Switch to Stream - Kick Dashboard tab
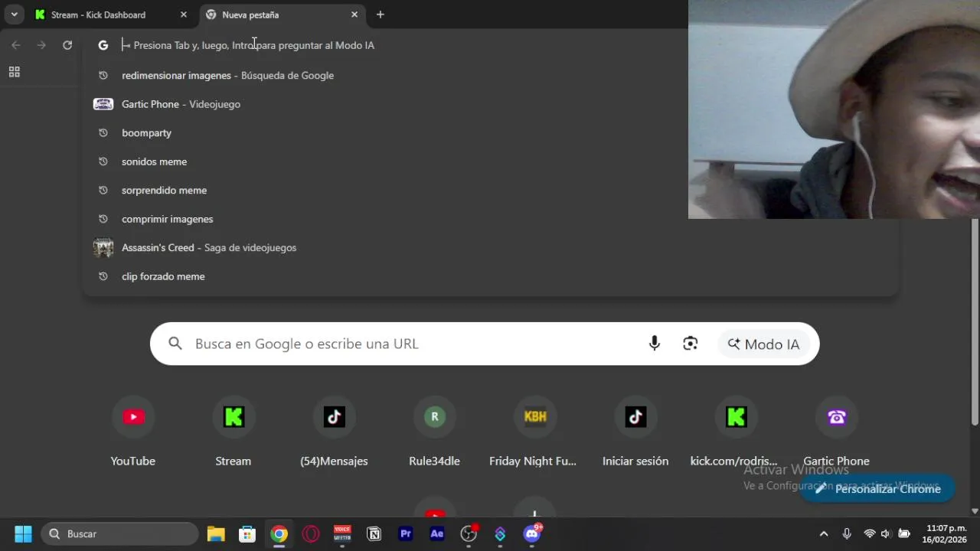The image size is (980, 551). click(x=111, y=15)
